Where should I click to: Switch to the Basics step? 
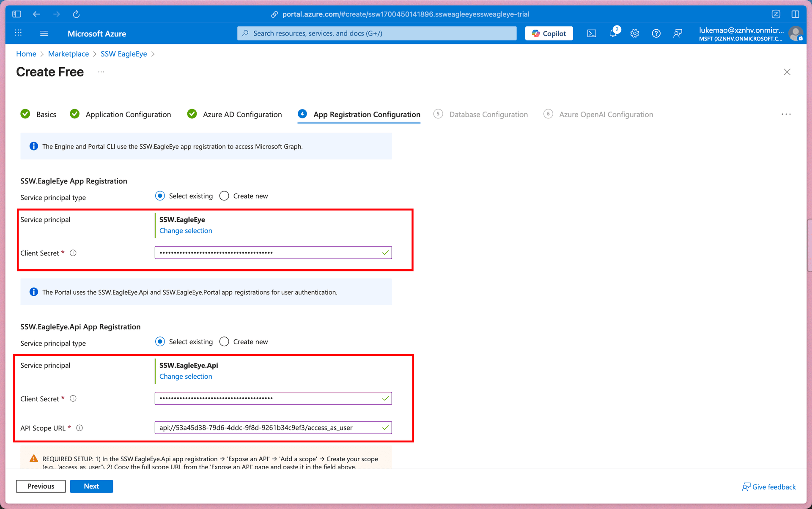coord(46,114)
